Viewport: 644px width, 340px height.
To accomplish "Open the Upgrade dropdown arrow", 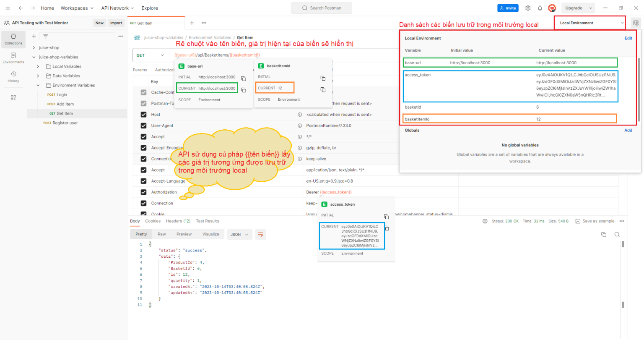I will click(591, 8).
